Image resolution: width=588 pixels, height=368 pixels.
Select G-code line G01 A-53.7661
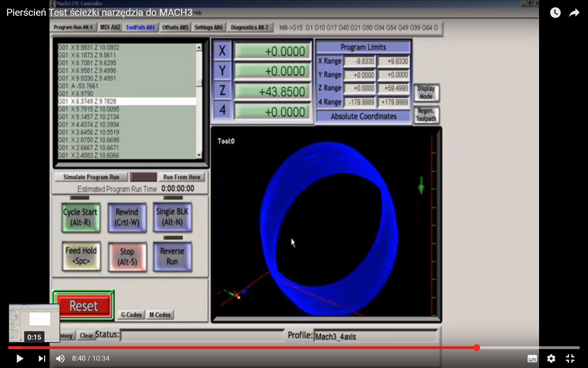(x=78, y=86)
